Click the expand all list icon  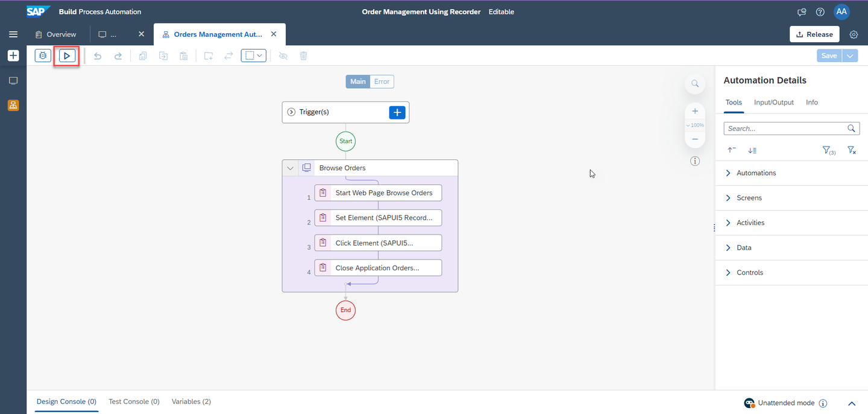(x=752, y=150)
